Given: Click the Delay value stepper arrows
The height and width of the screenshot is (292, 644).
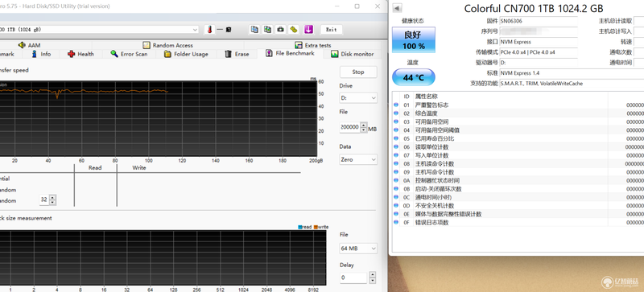Looking at the screenshot, I should pos(372,278).
